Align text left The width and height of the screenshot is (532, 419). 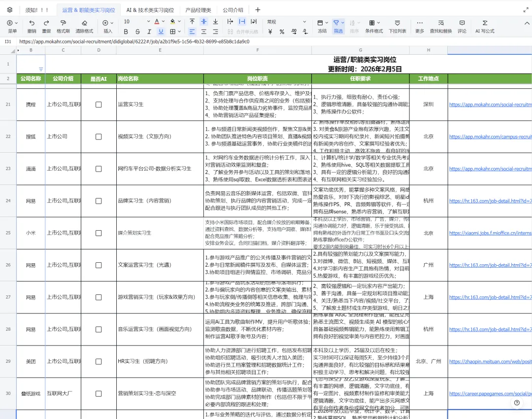pyautogui.click(x=192, y=32)
